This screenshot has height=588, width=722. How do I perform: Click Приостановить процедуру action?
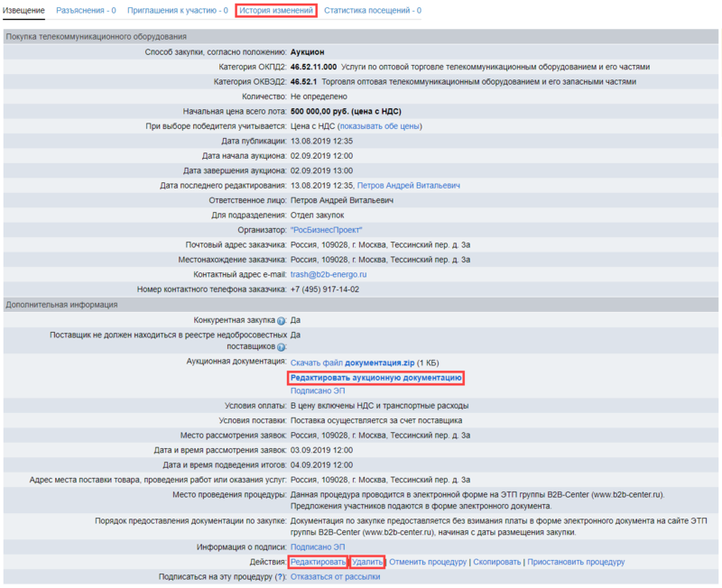pos(576,562)
